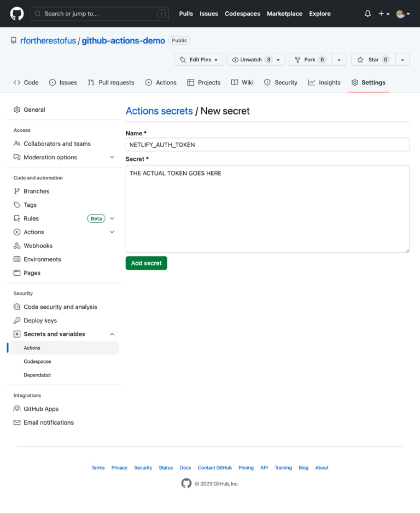Expand the sidebar Actions chevron
This screenshot has width=420, height=513.
[112, 232]
